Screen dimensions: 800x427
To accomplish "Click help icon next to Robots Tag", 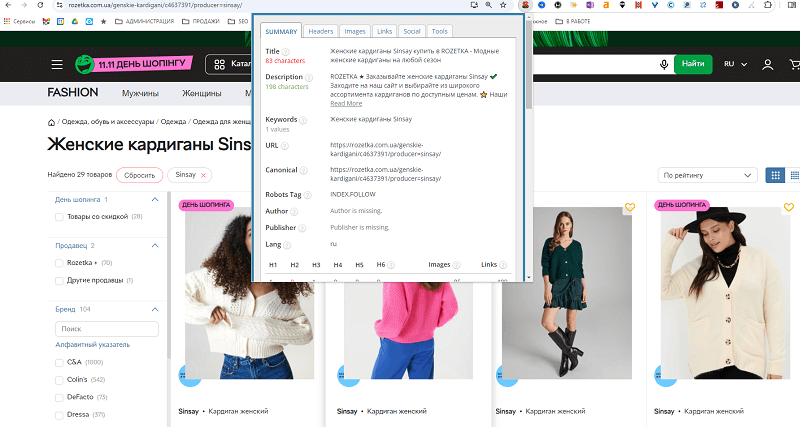I will point(308,195).
